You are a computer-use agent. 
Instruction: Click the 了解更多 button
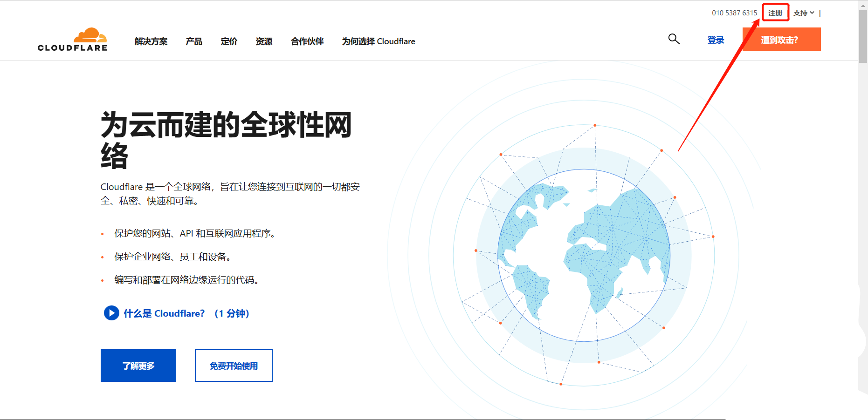click(x=138, y=365)
